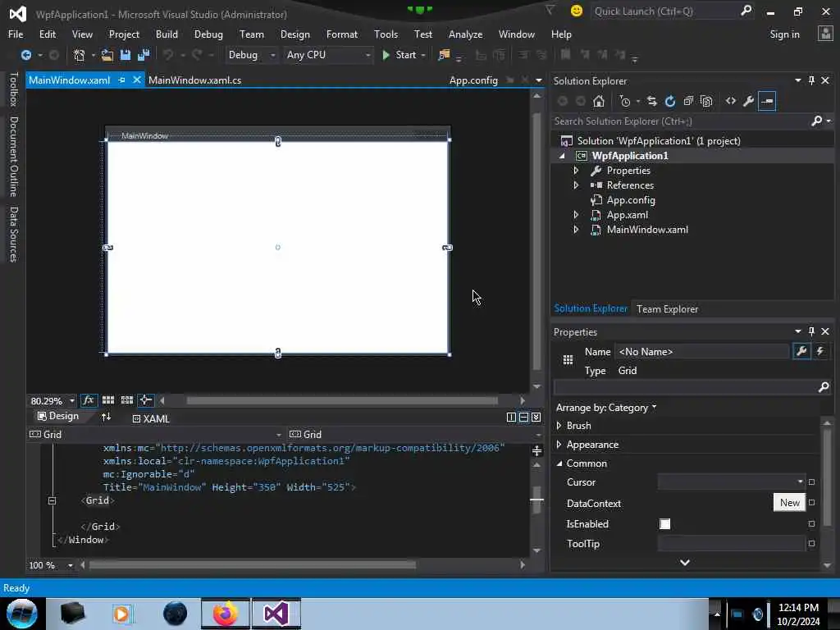Click the New Project toolbar icon
The height and width of the screenshot is (630, 840).
coord(80,55)
